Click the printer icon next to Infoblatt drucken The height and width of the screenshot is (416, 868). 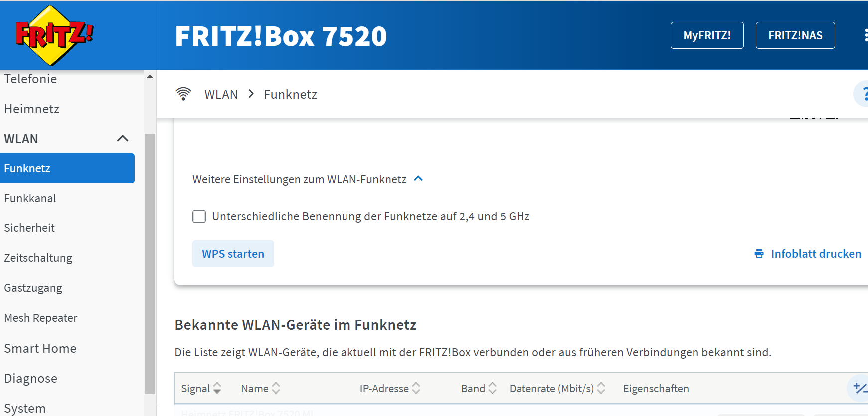click(759, 254)
